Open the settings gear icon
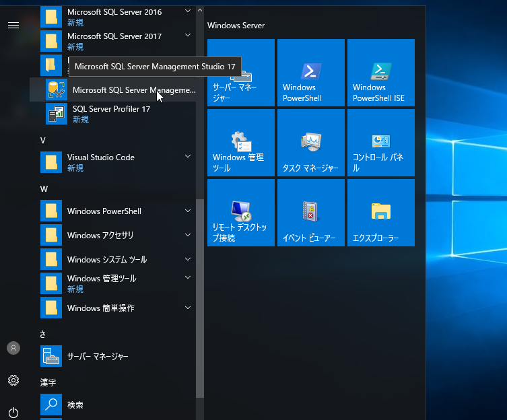Viewport: 507px width, 420px height. pyautogui.click(x=13, y=380)
